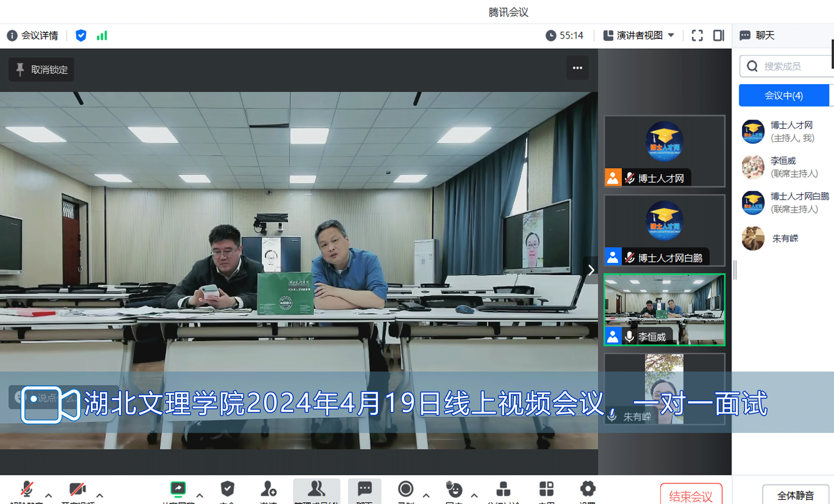834x504 pixels.
Task: Click the orange host badge on 博士人才网 tile
Action: tap(613, 177)
